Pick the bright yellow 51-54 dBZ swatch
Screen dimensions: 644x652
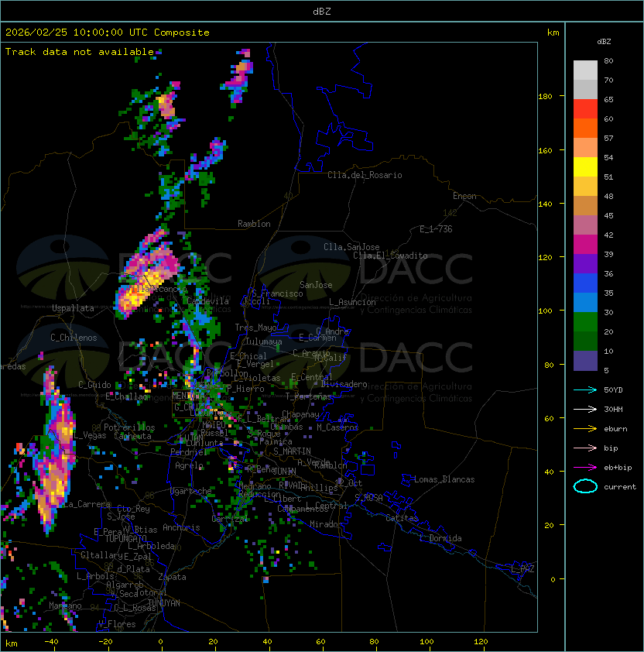pyautogui.click(x=585, y=167)
